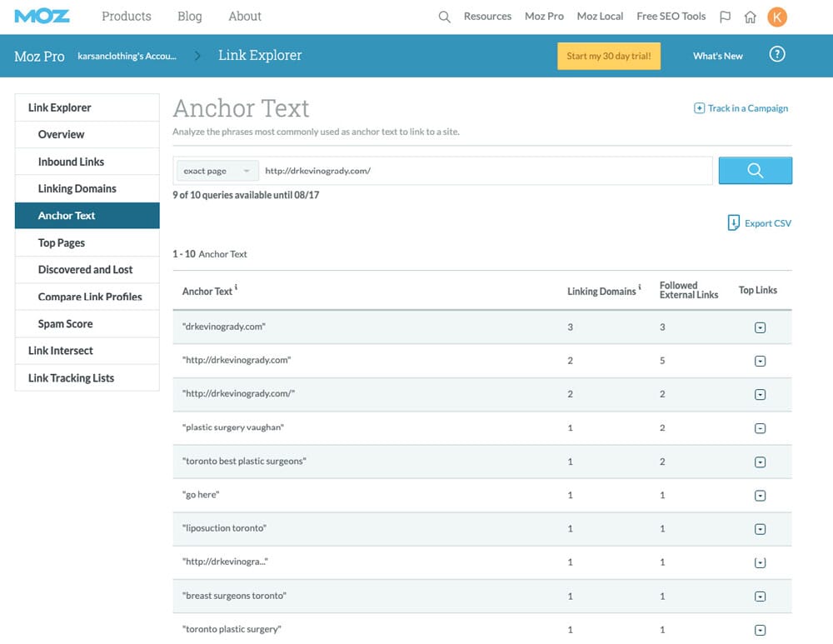833x644 pixels.
Task: Click the URL input field
Action: pos(485,171)
